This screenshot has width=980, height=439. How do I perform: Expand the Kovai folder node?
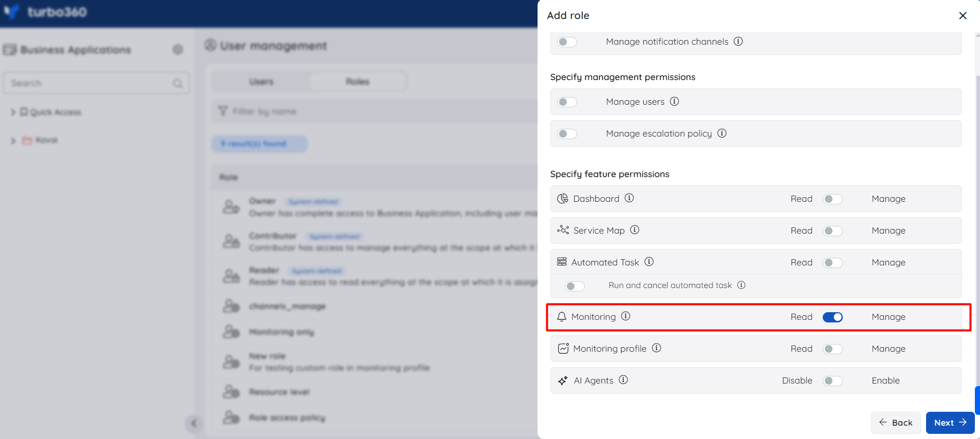13,141
